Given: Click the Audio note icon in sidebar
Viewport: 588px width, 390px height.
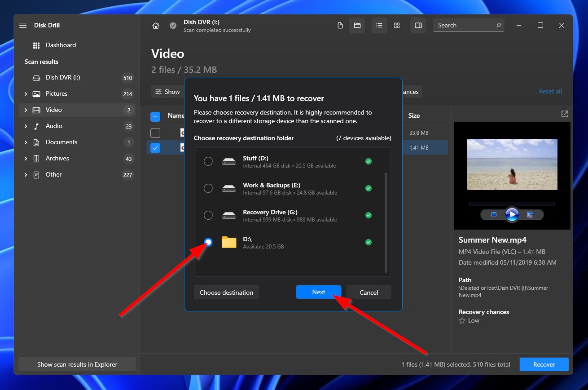Looking at the screenshot, I should coord(36,126).
